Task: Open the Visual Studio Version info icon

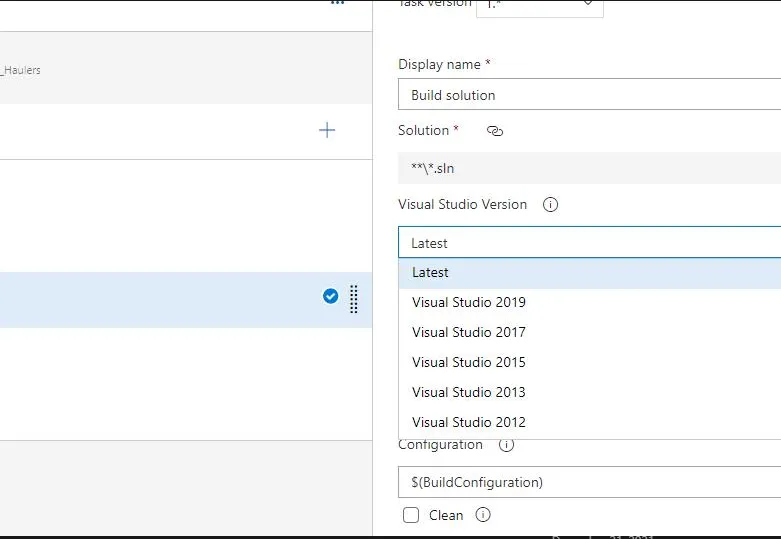Action: coord(550,205)
